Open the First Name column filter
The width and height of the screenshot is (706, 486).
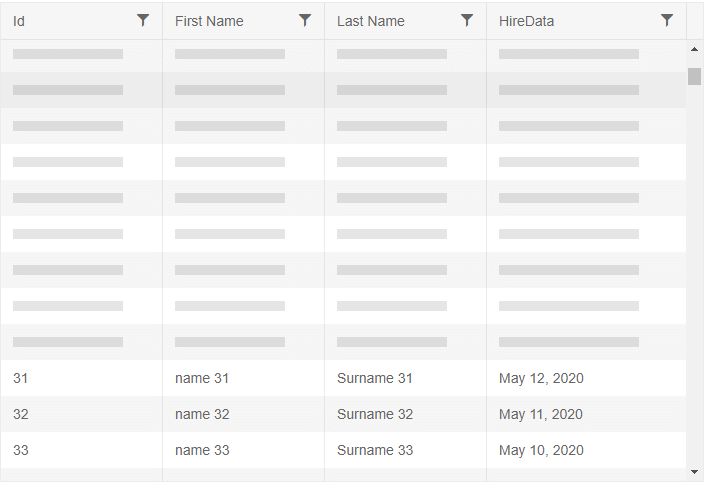[305, 20]
